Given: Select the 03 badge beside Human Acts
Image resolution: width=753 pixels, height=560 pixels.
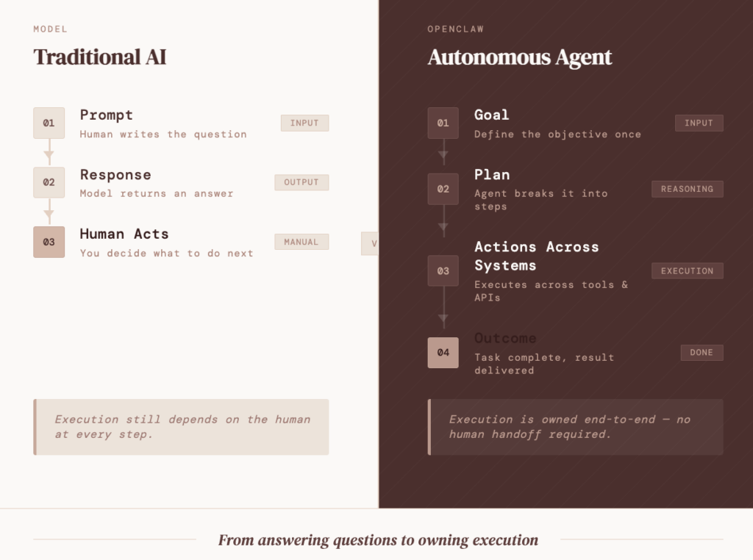Looking at the screenshot, I should tap(49, 242).
